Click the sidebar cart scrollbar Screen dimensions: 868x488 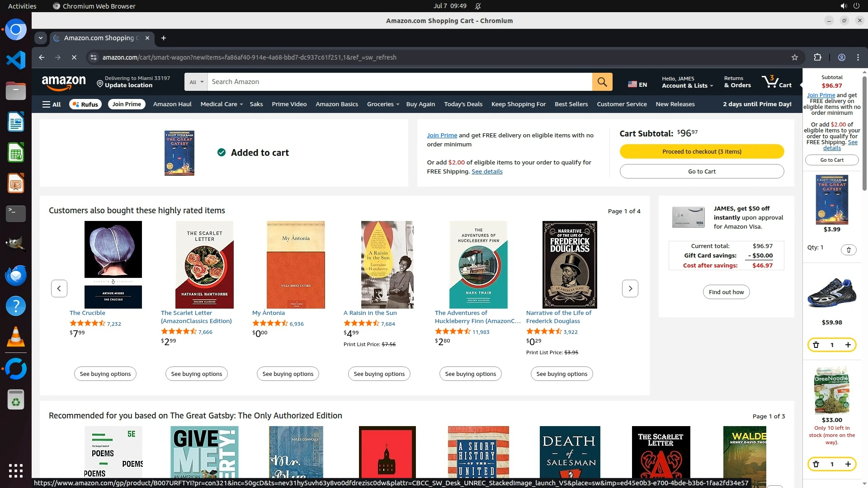point(864,133)
